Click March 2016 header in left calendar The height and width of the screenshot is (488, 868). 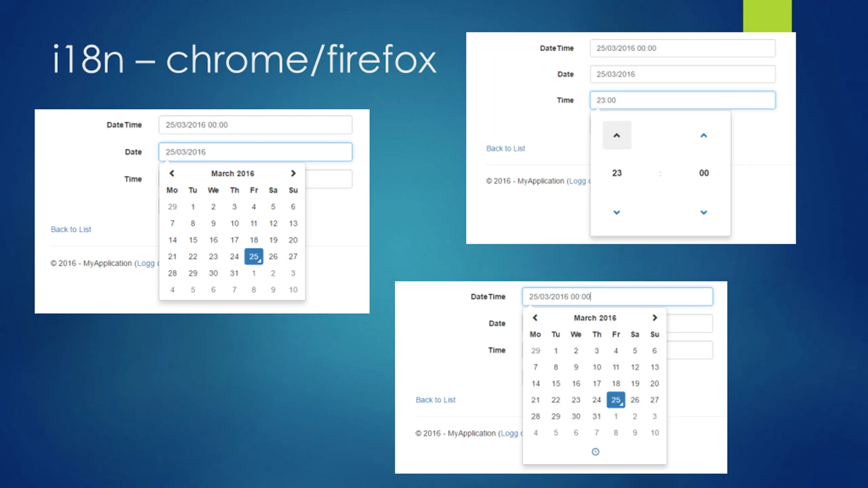click(x=233, y=174)
